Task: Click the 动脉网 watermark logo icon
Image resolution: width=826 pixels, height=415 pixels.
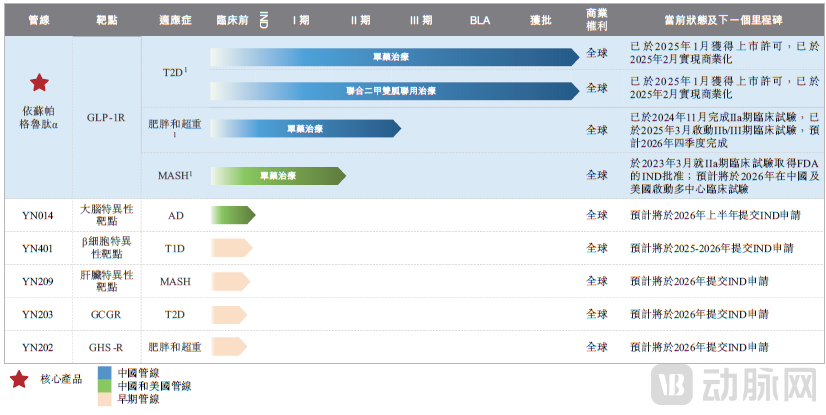Action: (668, 384)
